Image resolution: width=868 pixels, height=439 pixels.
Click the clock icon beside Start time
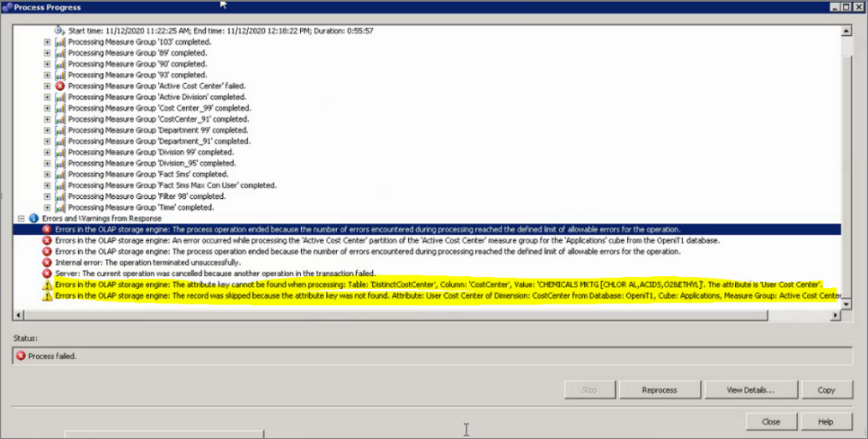click(60, 31)
